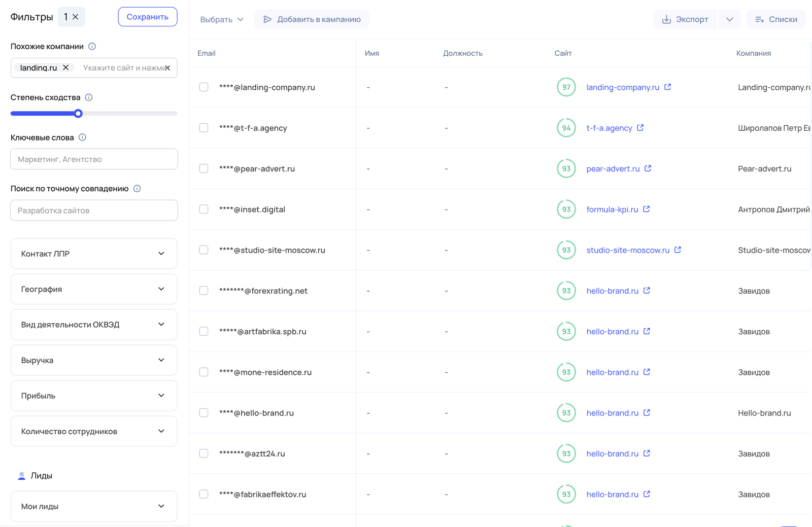Viewport: 812px width, 527px height.
Task: Click the Сохранить button
Action: 148,17
